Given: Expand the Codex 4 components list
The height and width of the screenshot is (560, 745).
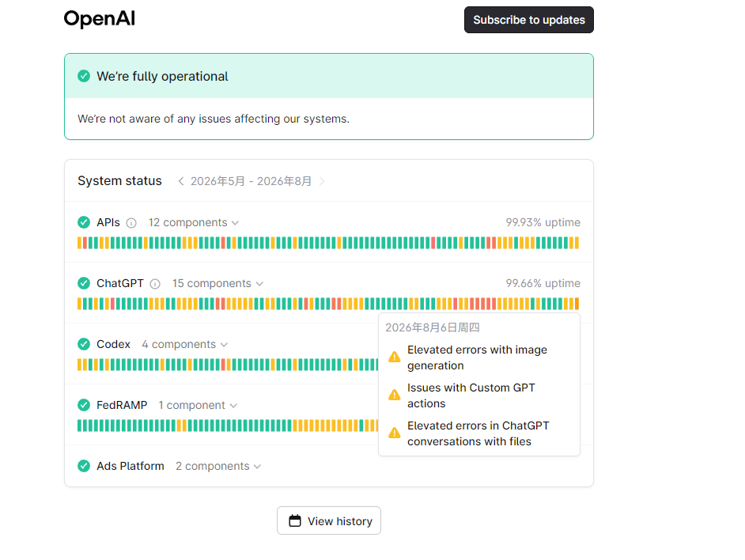Looking at the screenshot, I should coord(185,344).
